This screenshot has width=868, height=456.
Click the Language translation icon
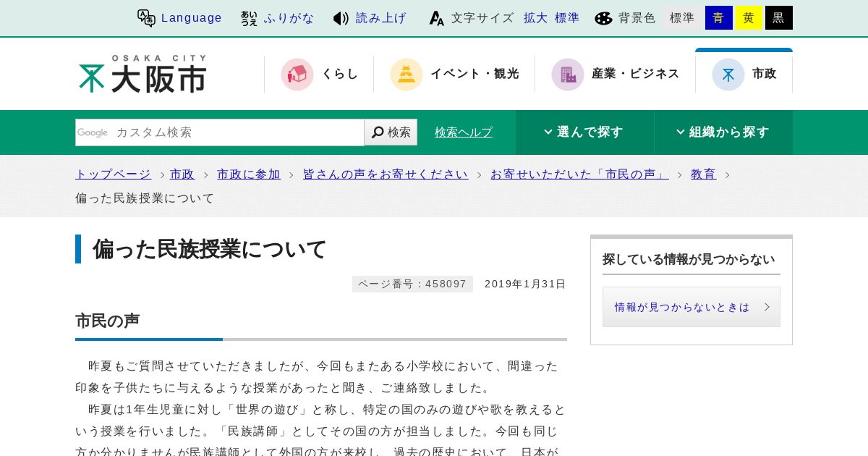point(146,18)
